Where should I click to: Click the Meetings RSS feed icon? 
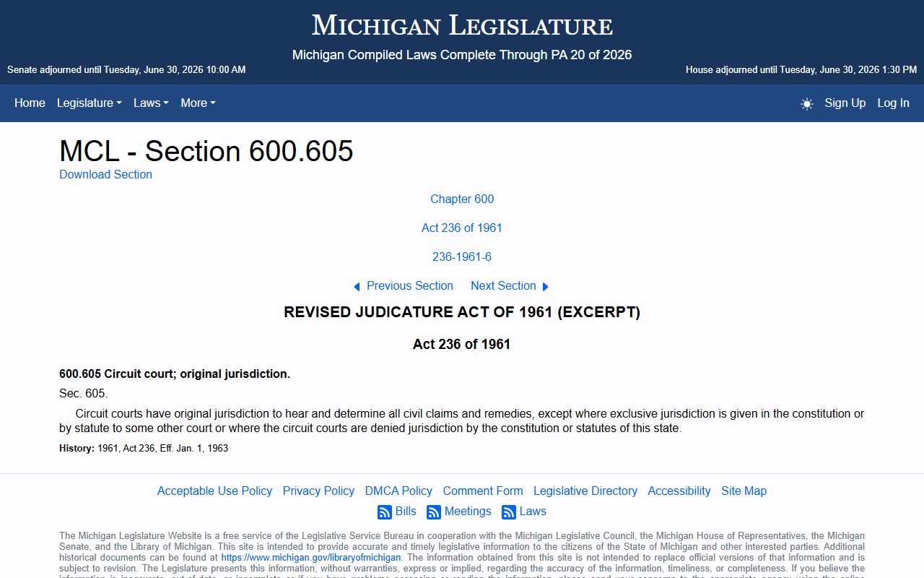434,512
